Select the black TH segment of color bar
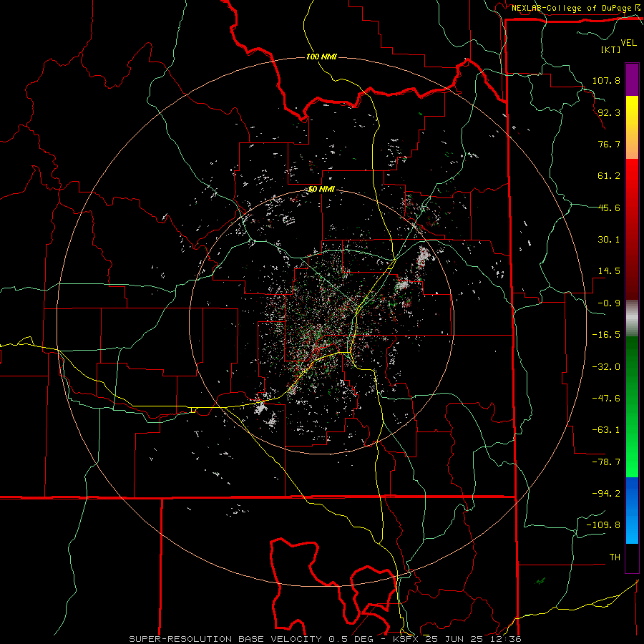644x644 pixels. coord(632,557)
